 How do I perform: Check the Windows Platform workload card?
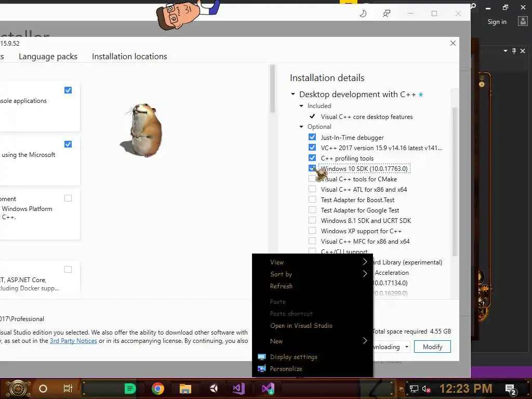point(68,198)
